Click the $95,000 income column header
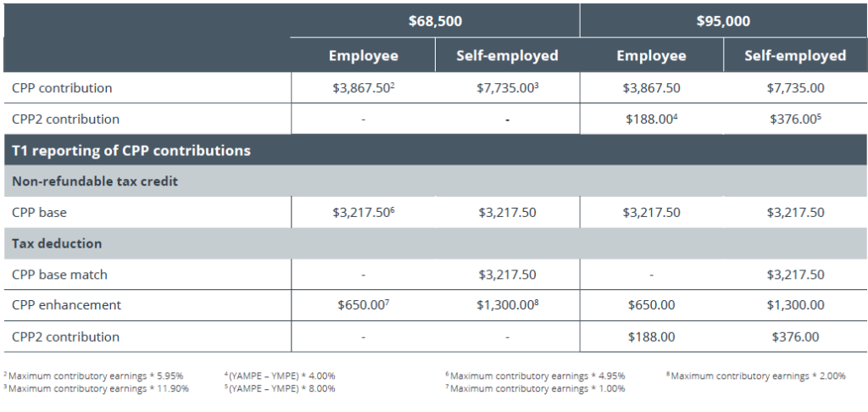The width and height of the screenshot is (868, 412). point(723,21)
